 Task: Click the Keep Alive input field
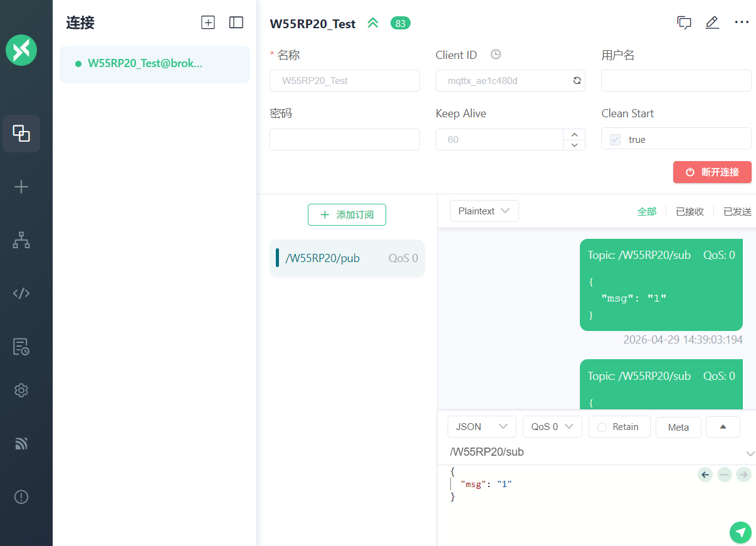point(500,139)
